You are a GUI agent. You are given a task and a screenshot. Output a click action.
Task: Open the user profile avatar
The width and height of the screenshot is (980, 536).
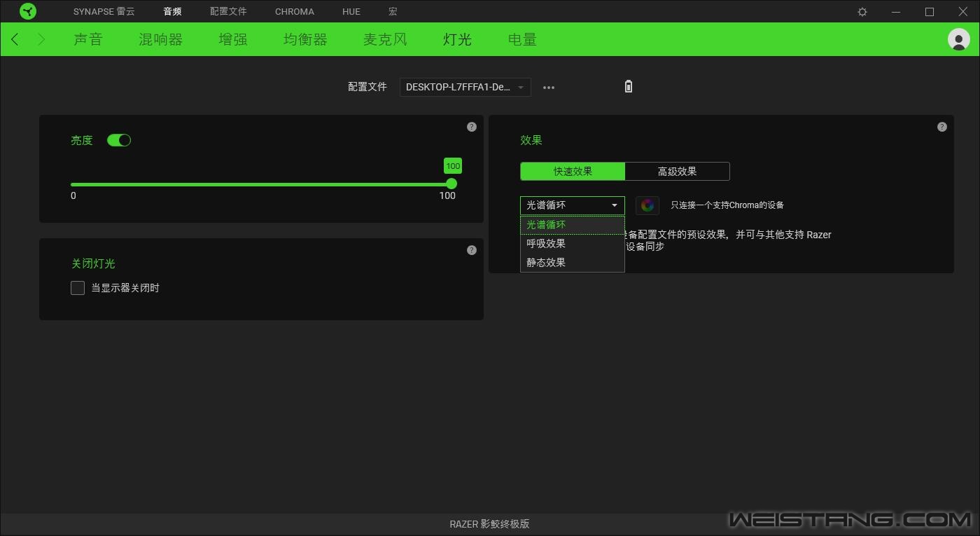(958, 39)
